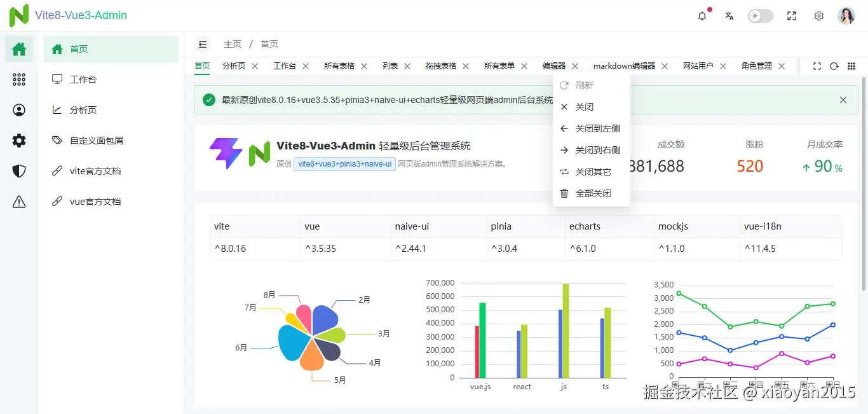The height and width of the screenshot is (414, 868).
Task: Click the echarts table header cell
Action: 609,226
